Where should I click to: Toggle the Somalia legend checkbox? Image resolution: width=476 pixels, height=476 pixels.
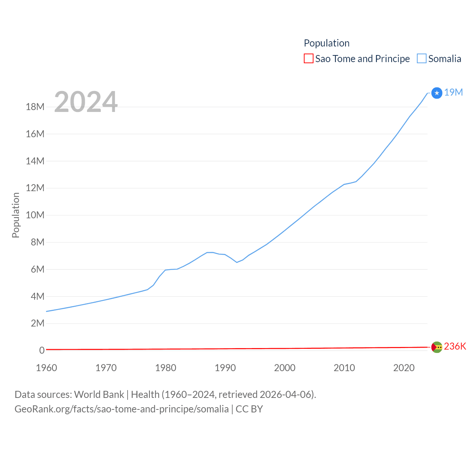[421, 59]
